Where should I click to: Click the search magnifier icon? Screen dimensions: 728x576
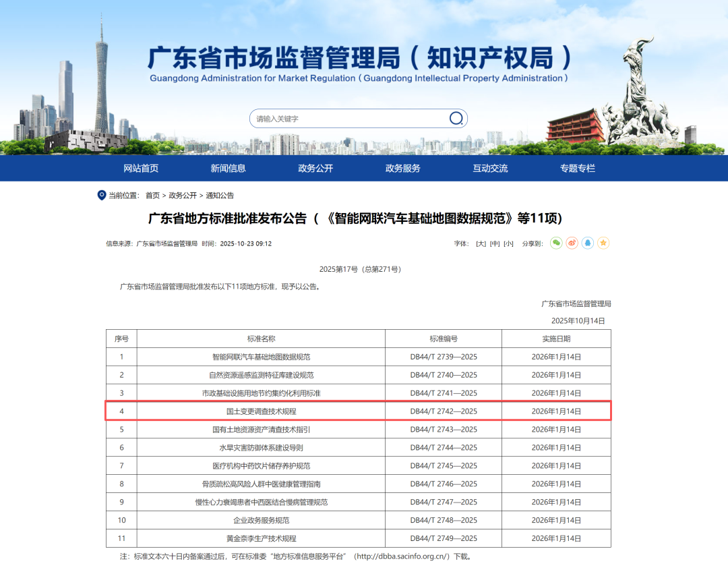(456, 118)
